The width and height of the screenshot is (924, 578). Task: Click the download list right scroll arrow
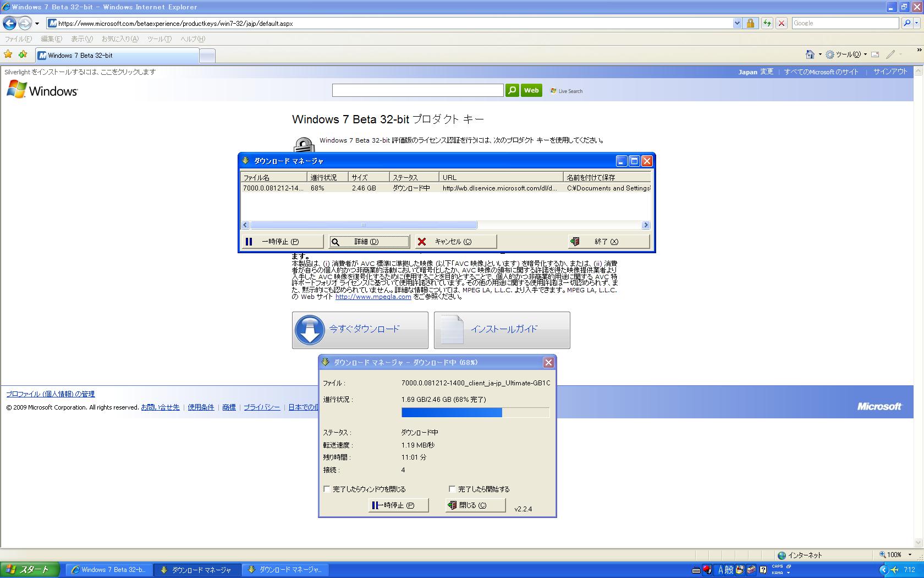pyautogui.click(x=646, y=225)
